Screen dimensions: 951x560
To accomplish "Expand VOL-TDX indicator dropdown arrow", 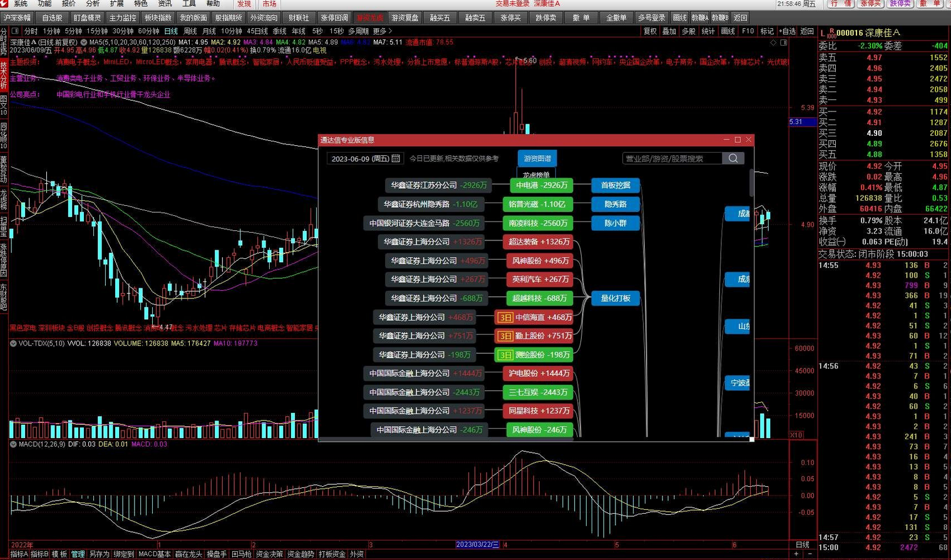I will point(13,344).
